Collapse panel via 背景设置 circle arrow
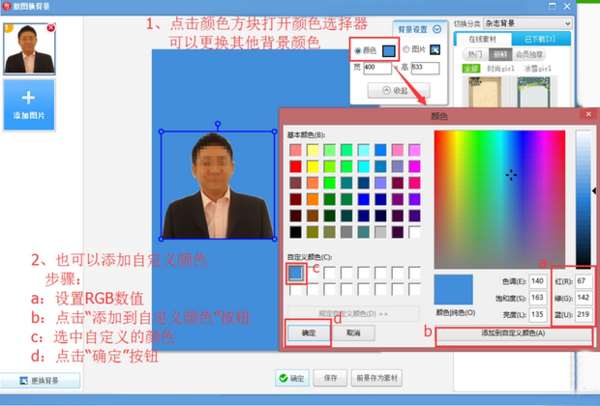Viewport: 600px width, 406px height. click(x=437, y=29)
